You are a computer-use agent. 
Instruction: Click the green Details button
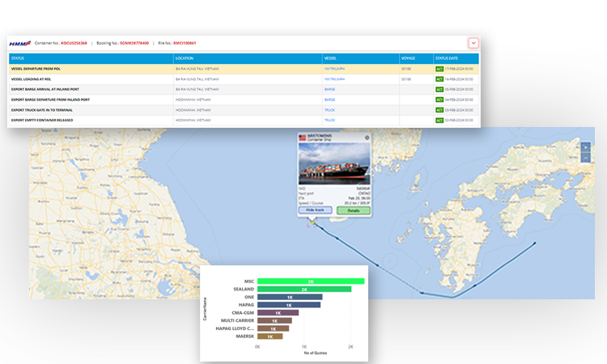coord(354,210)
